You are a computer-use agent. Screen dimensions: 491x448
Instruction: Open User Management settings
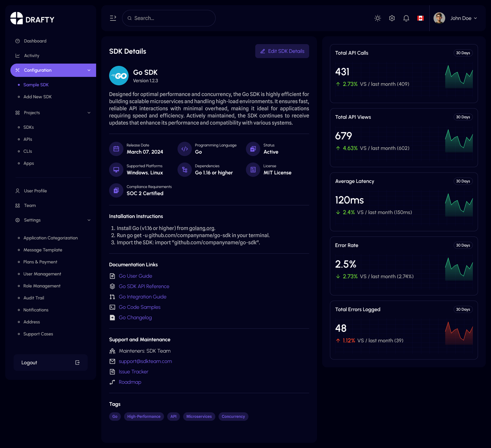point(42,274)
